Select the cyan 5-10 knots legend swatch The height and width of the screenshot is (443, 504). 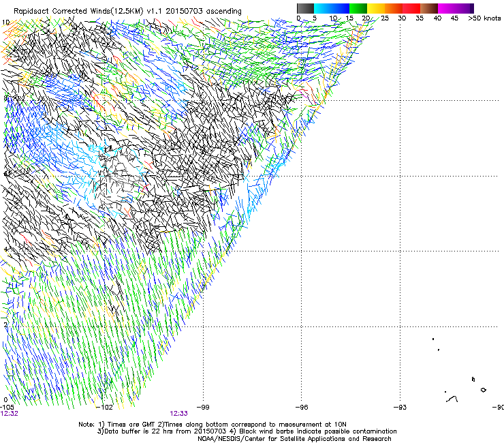pos(323,8)
